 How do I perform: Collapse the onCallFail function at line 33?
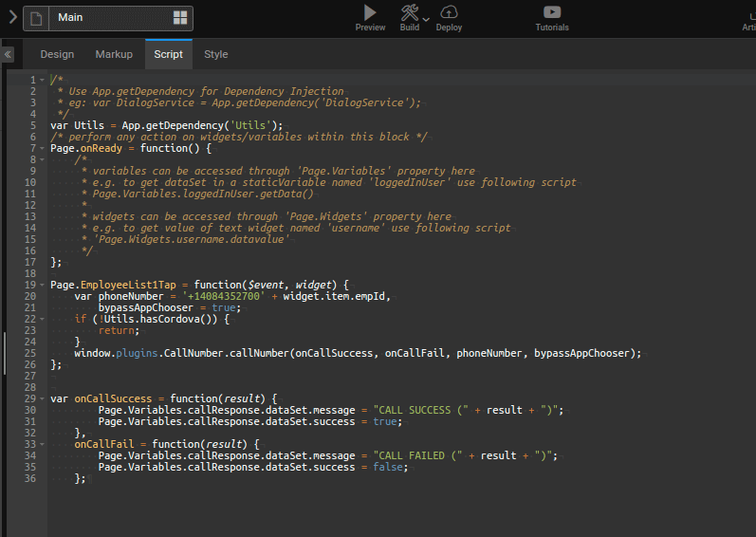pos(44,444)
